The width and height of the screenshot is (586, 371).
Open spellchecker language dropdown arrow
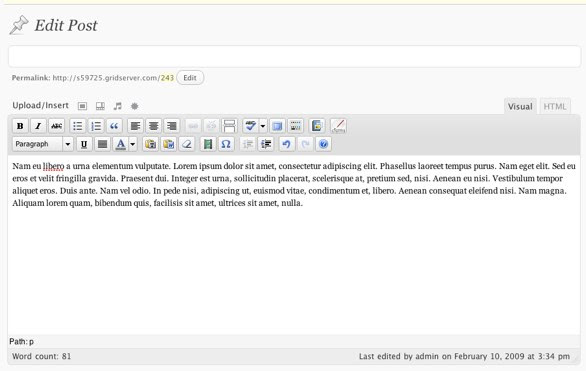coord(263,126)
